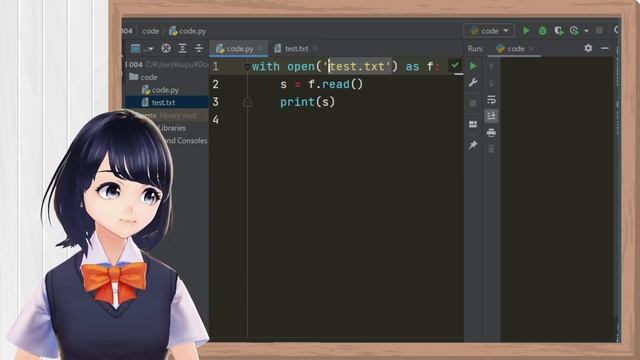Image resolution: width=640 pixels, height=360 pixels.
Task: Click the code.py breadcrumb in navigation bar
Action: point(188,31)
